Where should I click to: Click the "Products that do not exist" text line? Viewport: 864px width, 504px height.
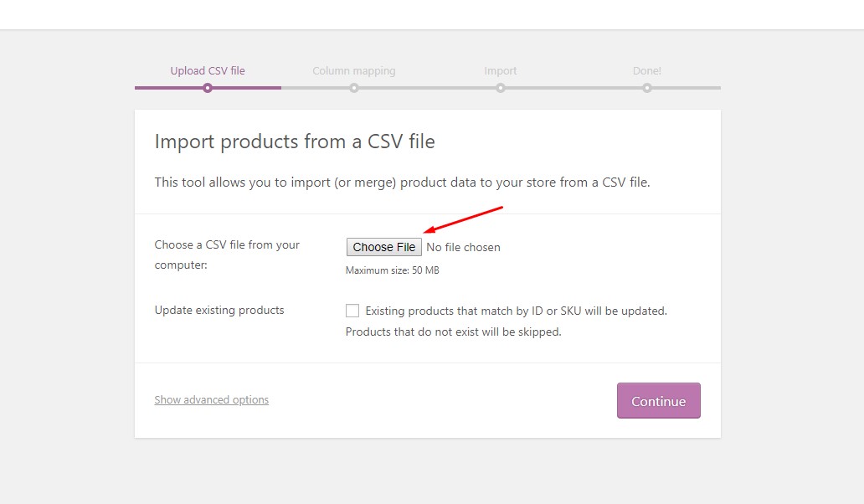[453, 332]
